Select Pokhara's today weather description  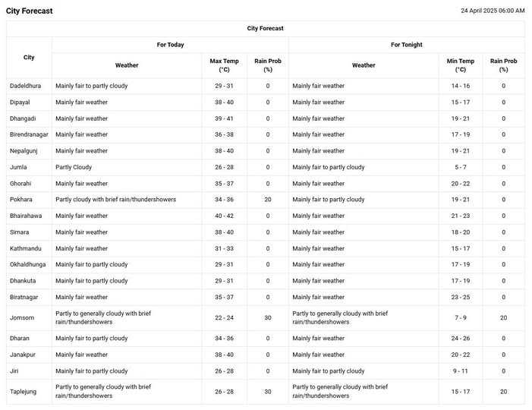[115, 200]
